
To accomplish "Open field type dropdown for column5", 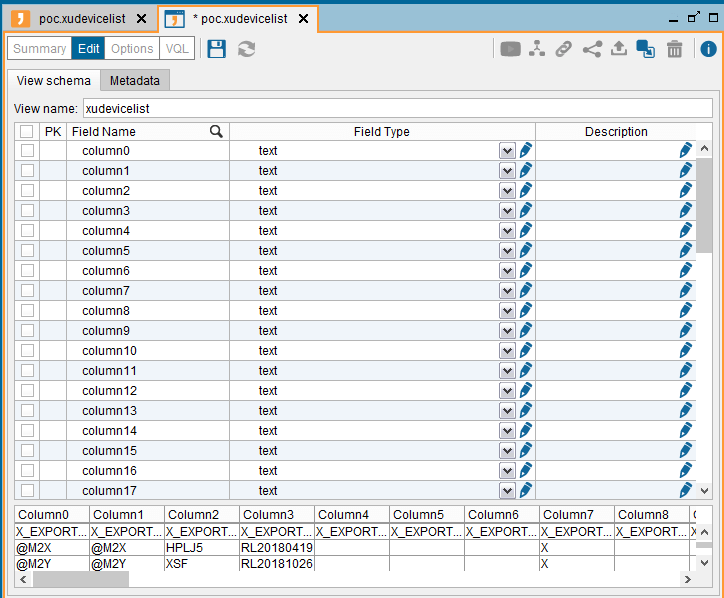I will (507, 251).
